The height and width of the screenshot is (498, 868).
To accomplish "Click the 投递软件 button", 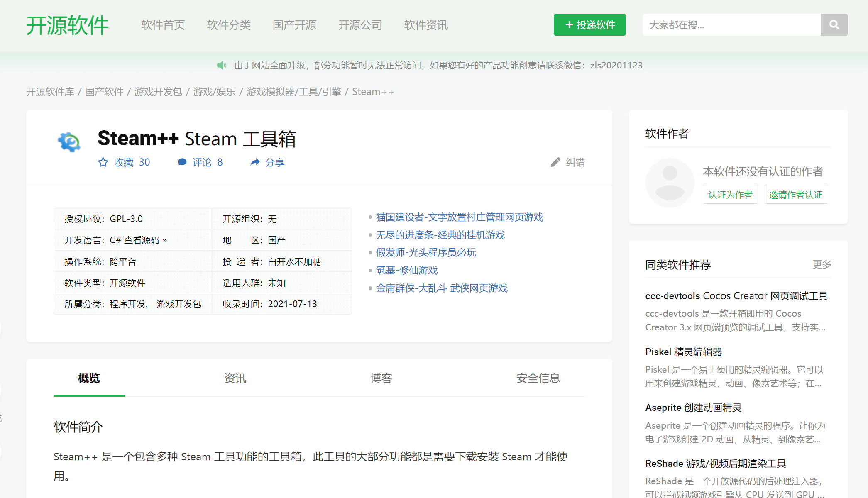I will pos(589,25).
